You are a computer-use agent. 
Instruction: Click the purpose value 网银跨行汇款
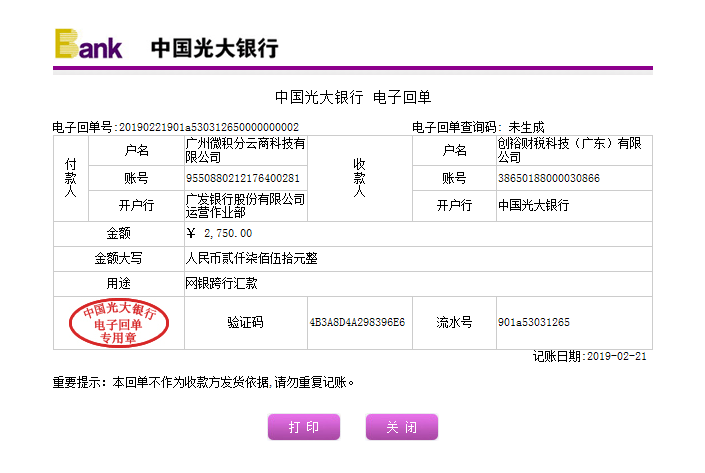click(x=221, y=283)
